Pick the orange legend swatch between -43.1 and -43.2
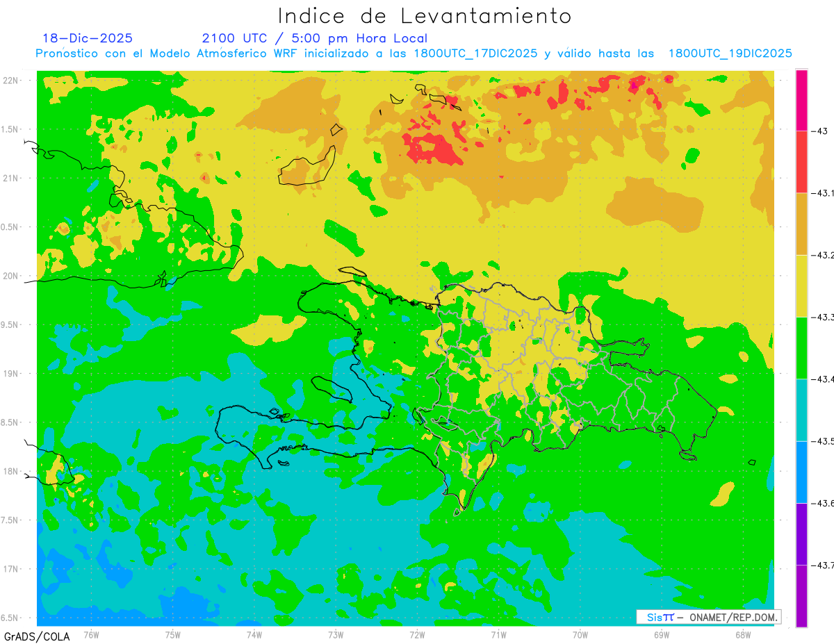834x644 pixels. pos(801,224)
